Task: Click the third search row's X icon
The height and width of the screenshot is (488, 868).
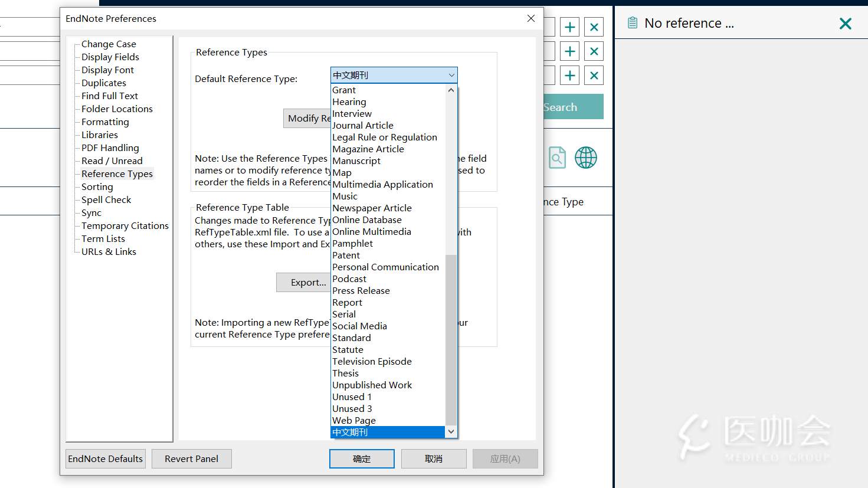Action: (594, 76)
